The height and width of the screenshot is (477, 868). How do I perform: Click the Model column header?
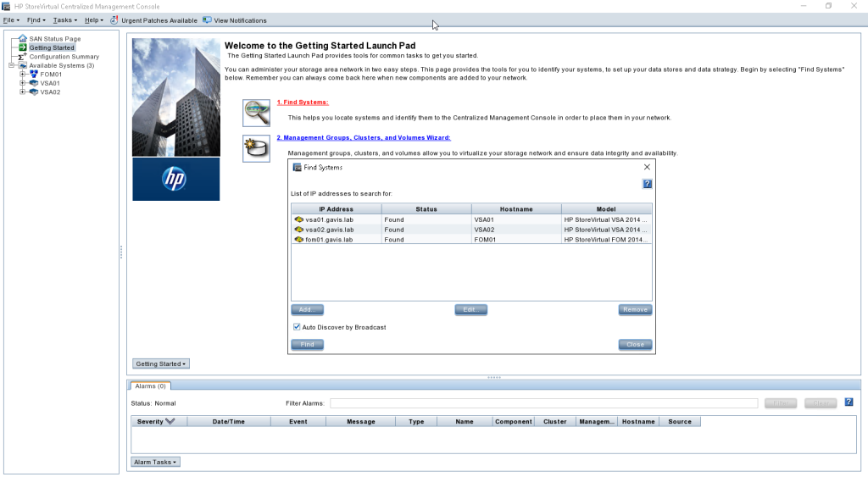606,209
